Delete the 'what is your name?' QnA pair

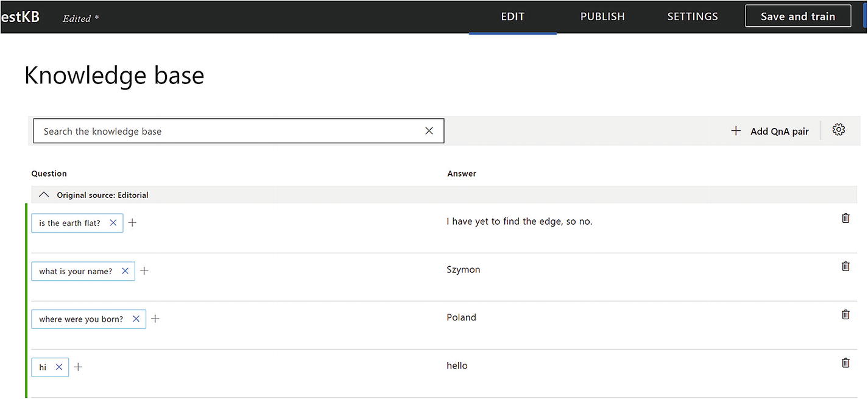(x=845, y=266)
